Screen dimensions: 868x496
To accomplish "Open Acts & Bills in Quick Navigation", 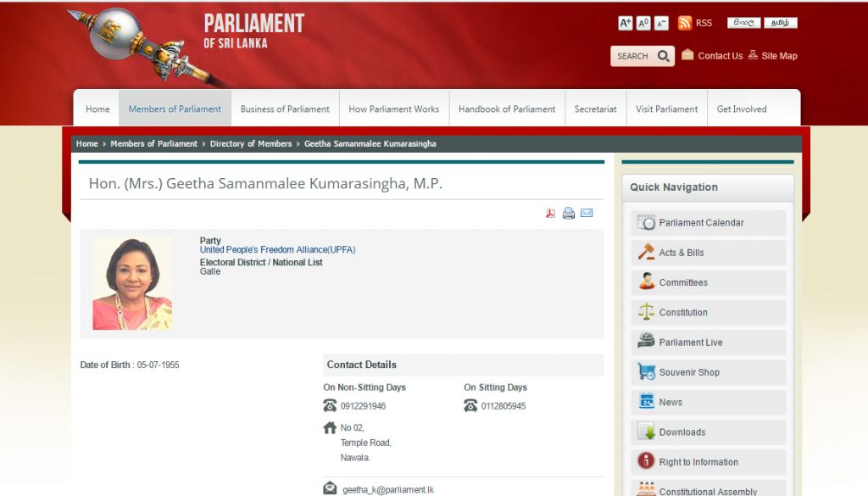I will click(x=709, y=253).
